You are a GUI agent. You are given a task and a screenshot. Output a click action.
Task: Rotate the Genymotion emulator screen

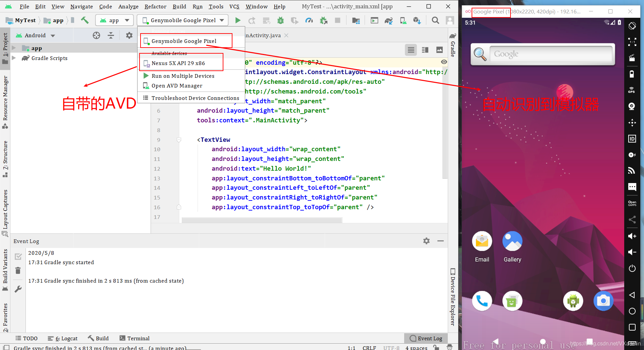pyautogui.click(x=632, y=26)
